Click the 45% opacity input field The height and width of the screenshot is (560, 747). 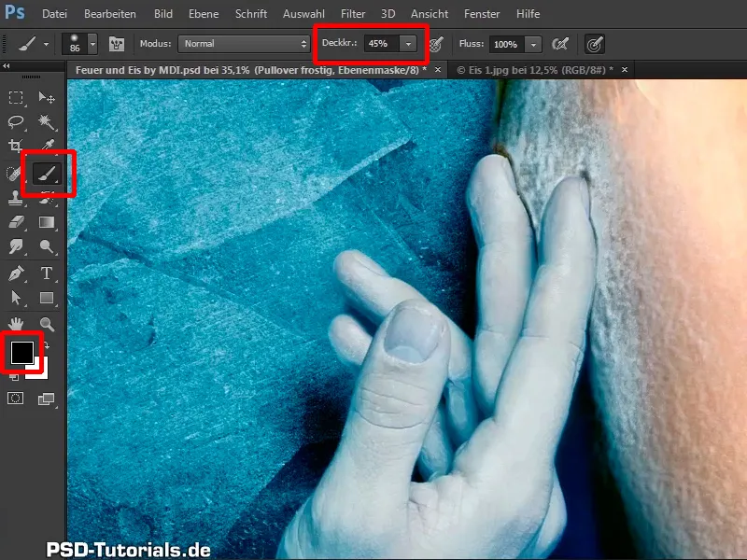click(382, 44)
